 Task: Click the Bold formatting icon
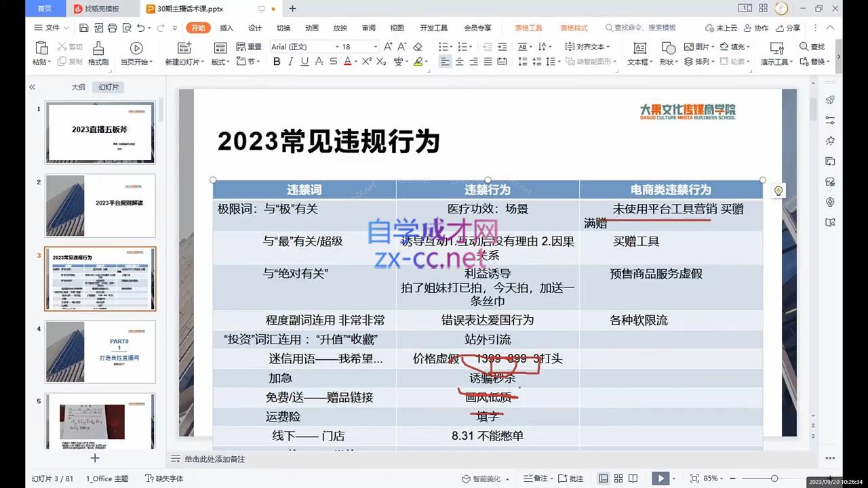(277, 62)
